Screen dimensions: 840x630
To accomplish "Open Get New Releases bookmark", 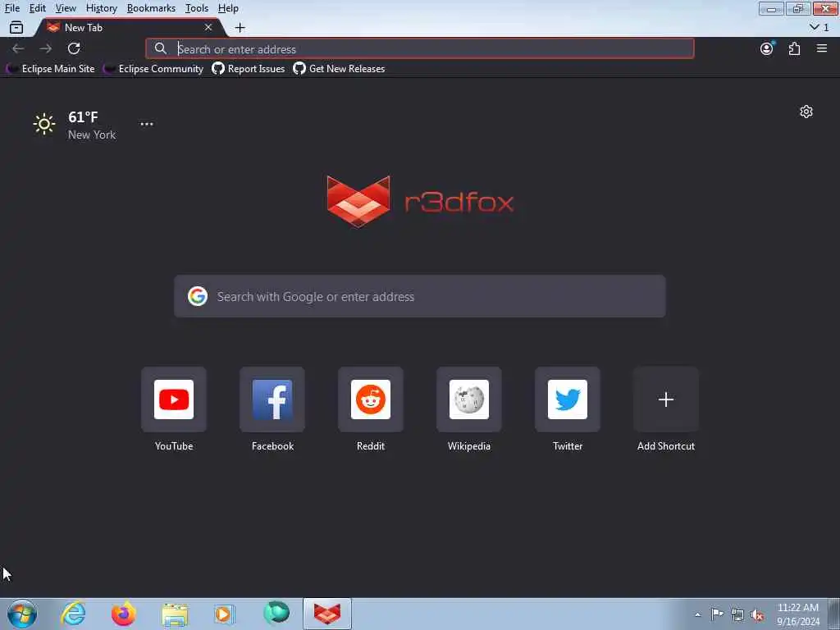I will point(339,69).
